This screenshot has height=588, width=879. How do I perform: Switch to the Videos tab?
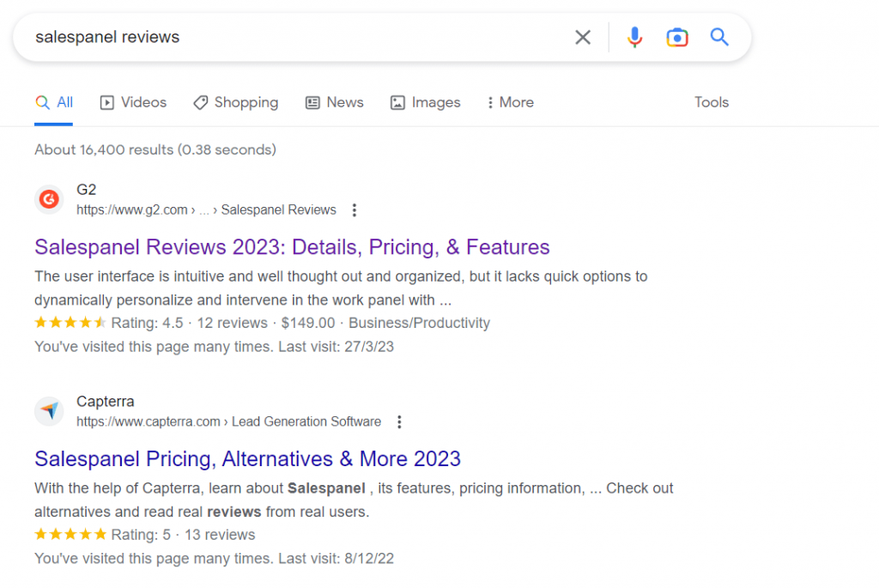[133, 102]
